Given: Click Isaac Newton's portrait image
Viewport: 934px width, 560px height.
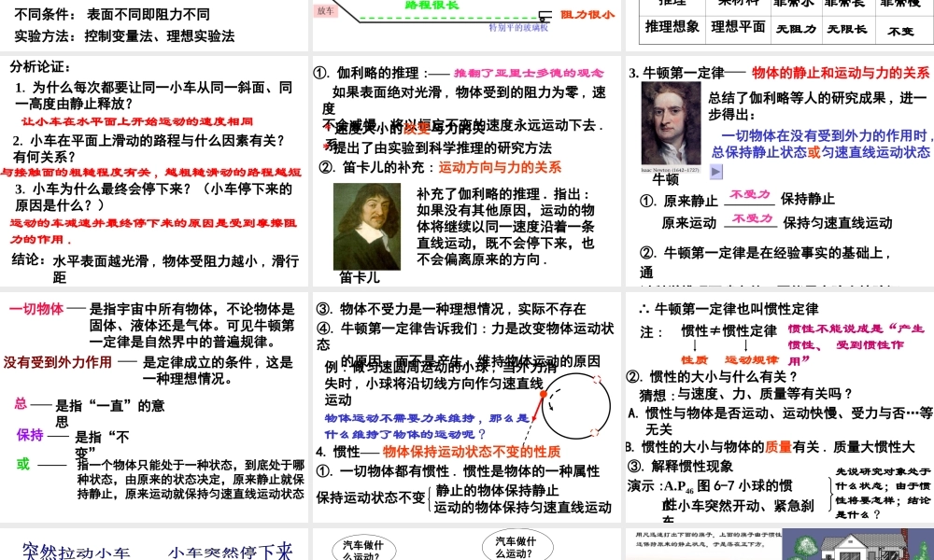Looking at the screenshot, I should pyautogui.click(x=671, y=124).
